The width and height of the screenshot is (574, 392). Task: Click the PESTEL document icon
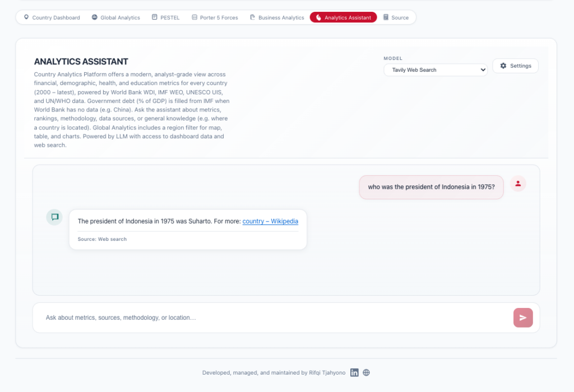[155, 17]
